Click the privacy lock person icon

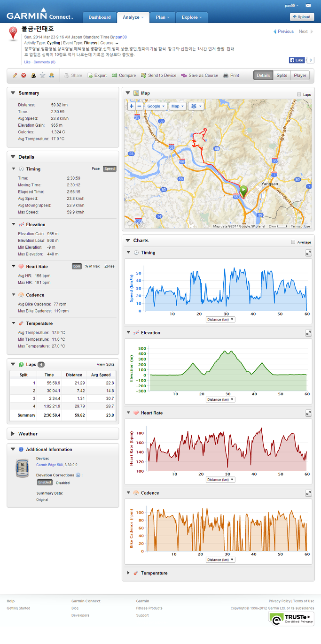[x=33, y=75]
